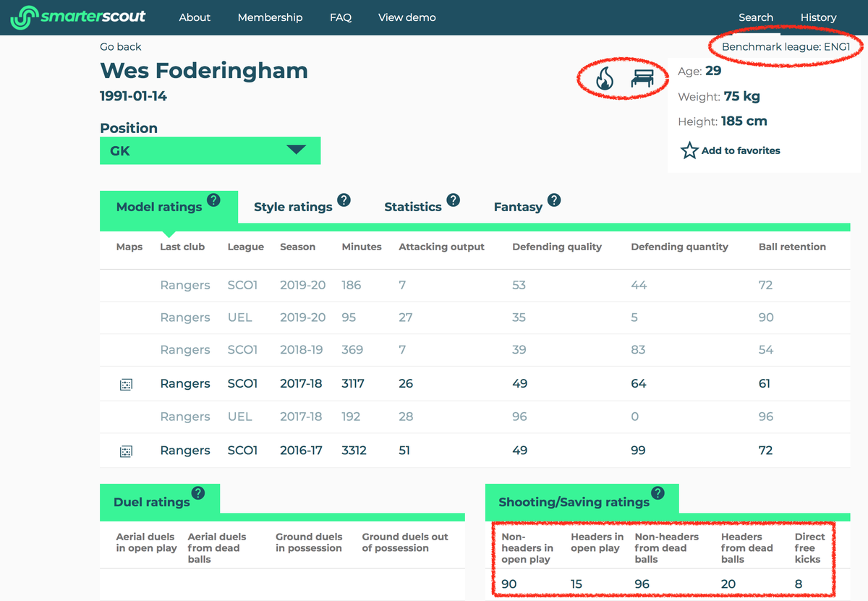Click the Go back link

[121, 46]
